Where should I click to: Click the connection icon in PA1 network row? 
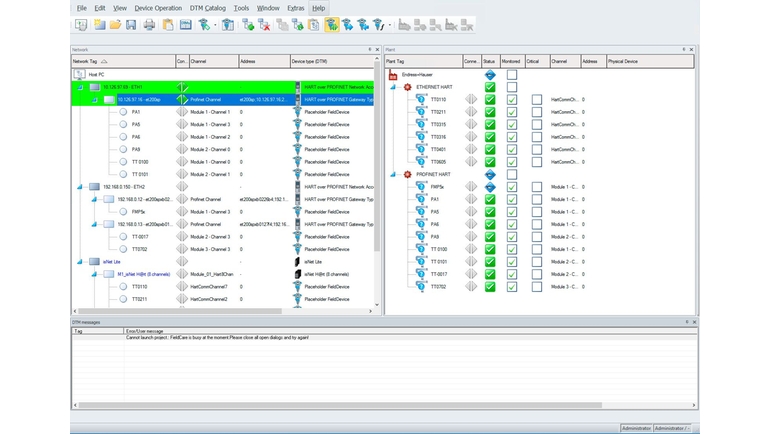click(x=182, y=112)
